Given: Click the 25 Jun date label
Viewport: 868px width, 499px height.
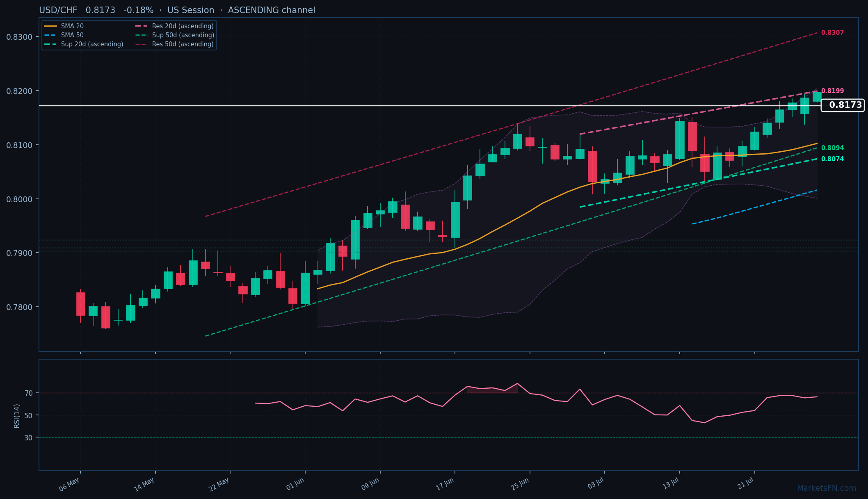Looking at the screenshot, I should pyautogui.click(x=520, y=484).
